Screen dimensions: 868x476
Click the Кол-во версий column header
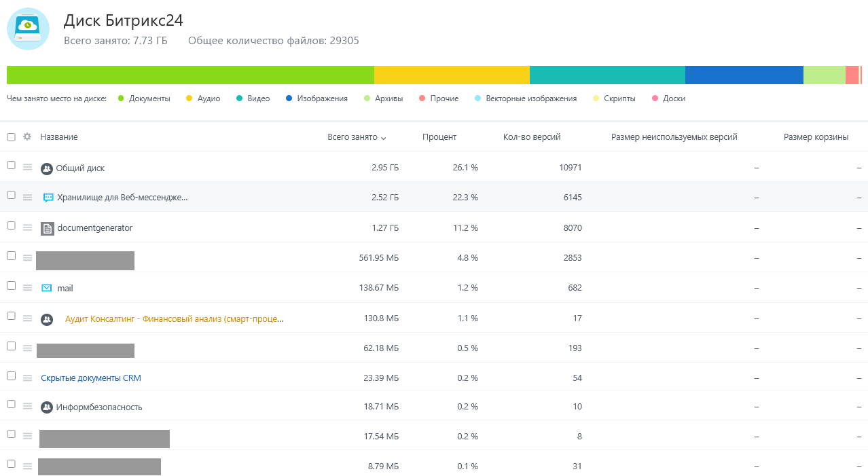(x=531, y=137)
